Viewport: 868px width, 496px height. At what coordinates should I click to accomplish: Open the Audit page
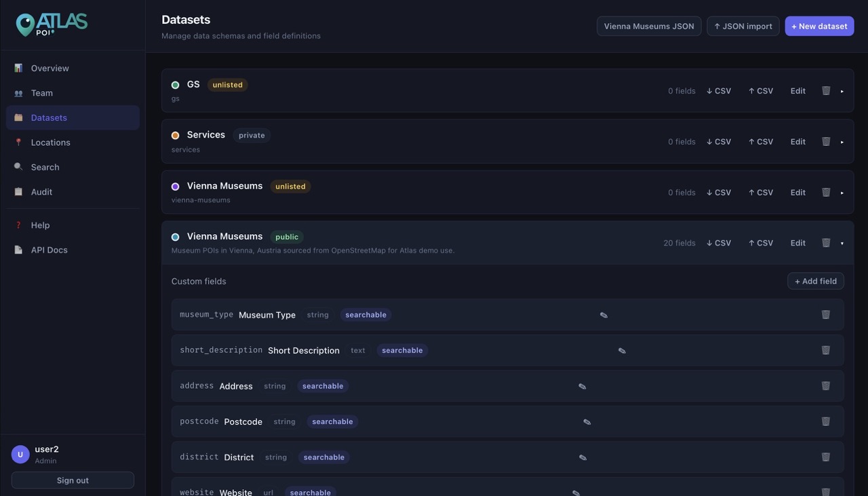(x=73, y=192)
